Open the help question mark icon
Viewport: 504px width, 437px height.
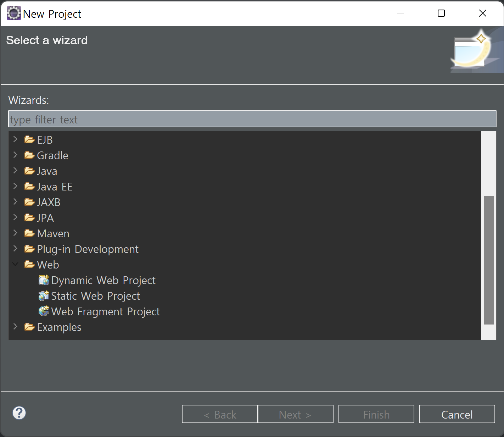19,413
